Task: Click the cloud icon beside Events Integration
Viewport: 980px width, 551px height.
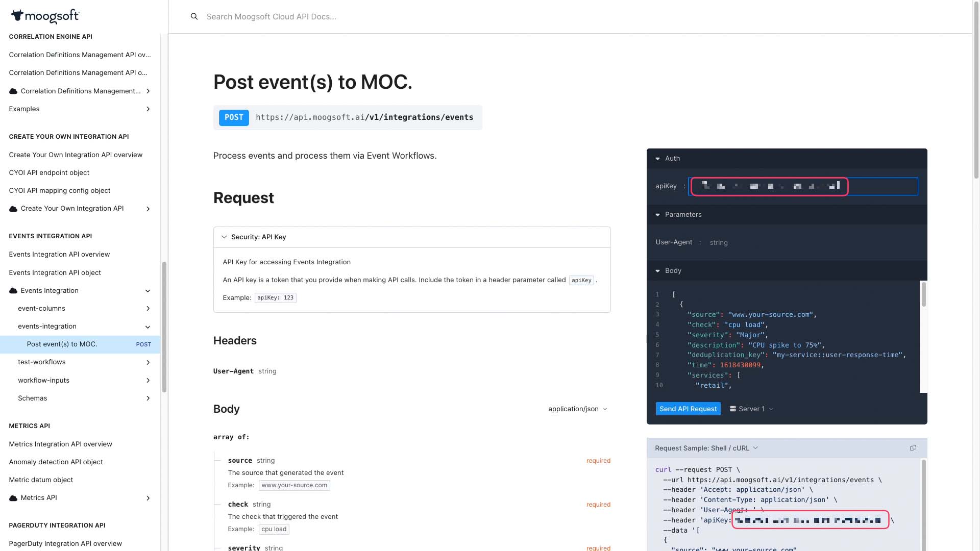Action: 13,291
